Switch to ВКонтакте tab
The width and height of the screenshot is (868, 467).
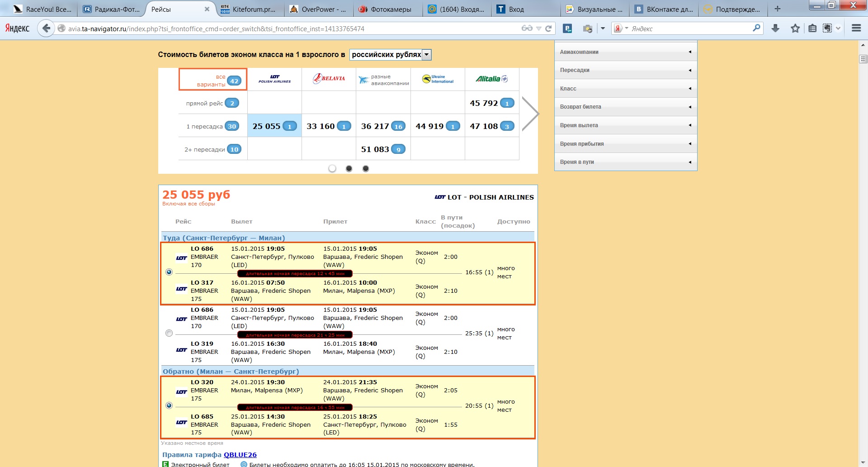point(664,9)
